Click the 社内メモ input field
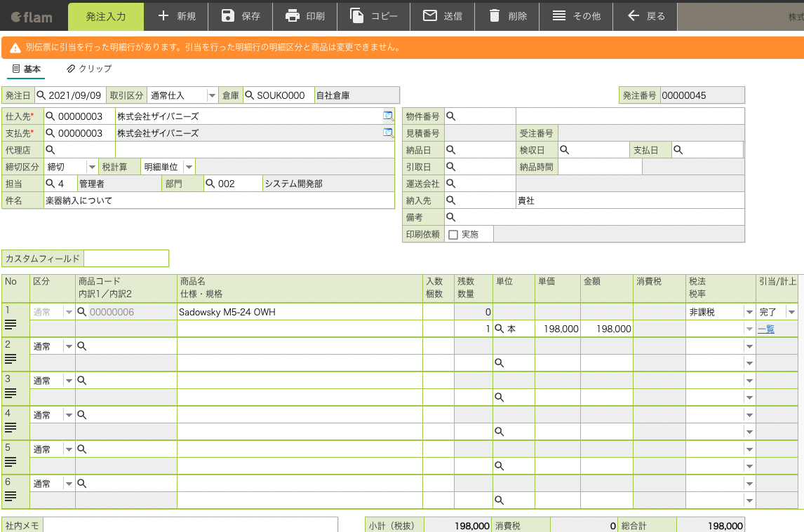 [x=190, y=525]
